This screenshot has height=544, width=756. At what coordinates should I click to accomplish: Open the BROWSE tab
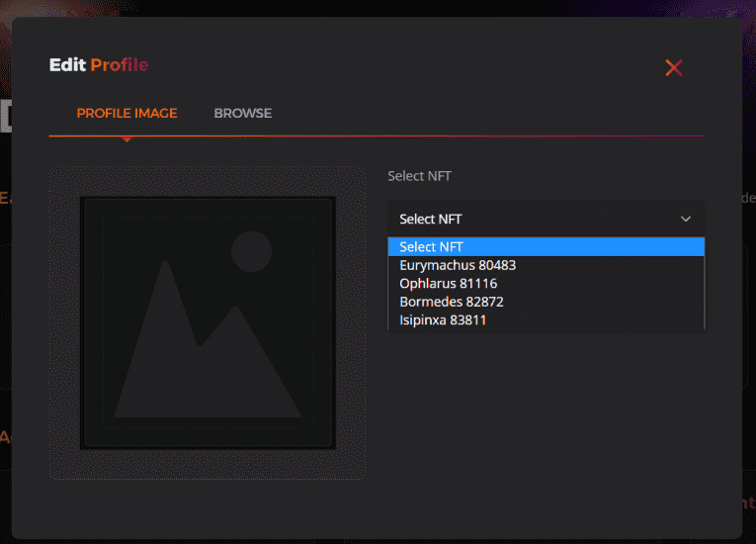coord(242,113)
